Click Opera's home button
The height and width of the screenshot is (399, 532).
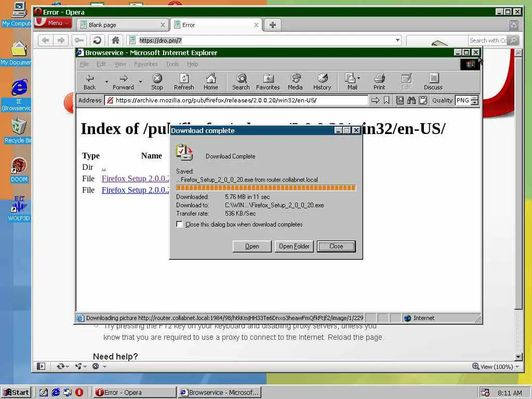(115, 41)
